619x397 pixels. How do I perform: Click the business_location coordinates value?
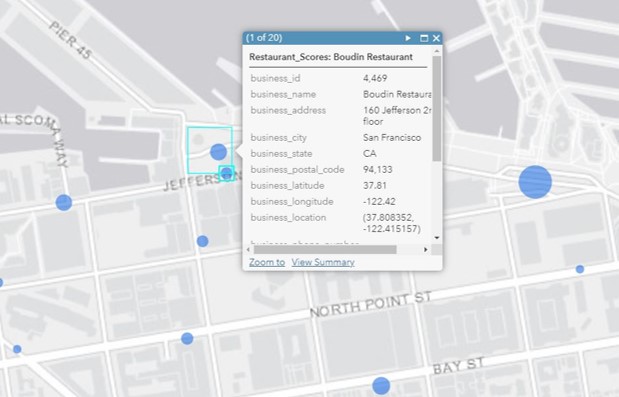point(392,223)
